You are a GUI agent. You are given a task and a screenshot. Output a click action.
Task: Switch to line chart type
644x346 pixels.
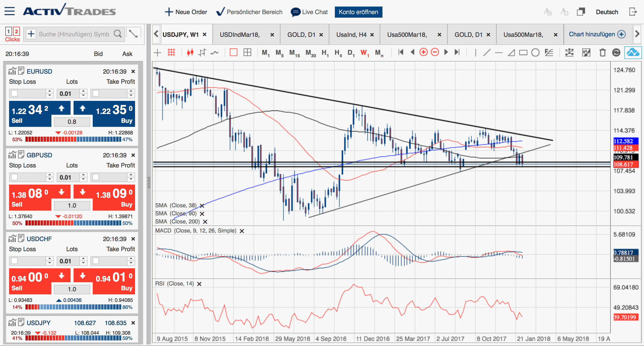click(214, 53)
